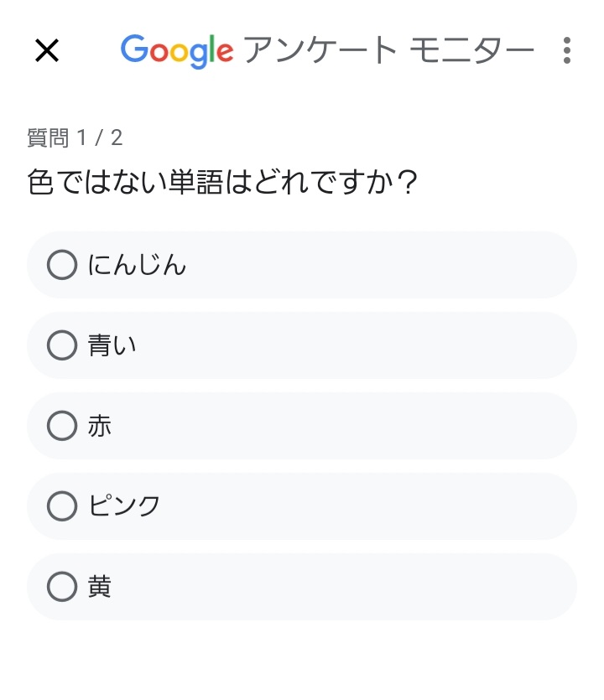The image size is (604, 700).
Task: Close the survey with the X icon
Action: point(47,50)
